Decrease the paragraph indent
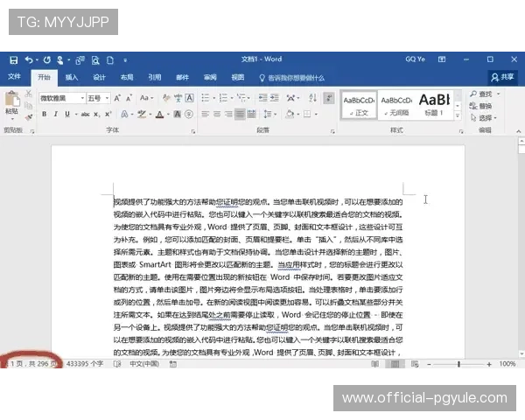525x420 pixels. pos(262,98)
